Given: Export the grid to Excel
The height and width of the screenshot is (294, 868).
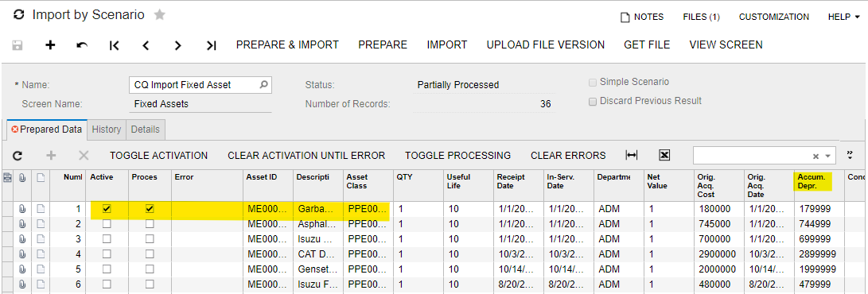Looking at the screenshot, I should (x=664, y=156).
